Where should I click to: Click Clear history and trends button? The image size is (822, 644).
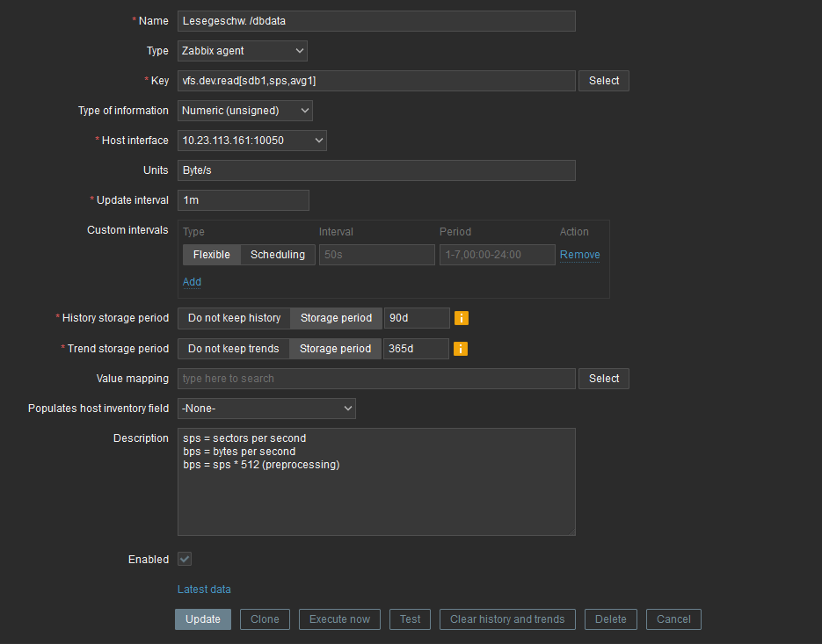(x=507, y=619)
